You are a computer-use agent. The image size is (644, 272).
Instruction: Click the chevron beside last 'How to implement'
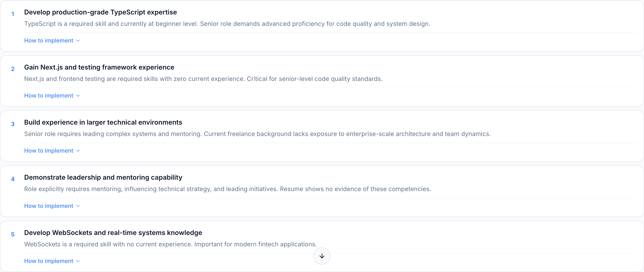pos(77,261)
